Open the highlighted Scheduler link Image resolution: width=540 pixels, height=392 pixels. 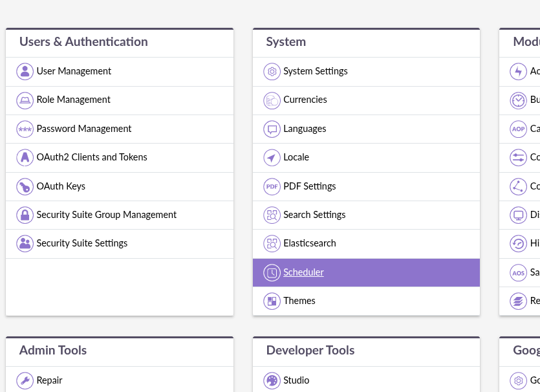point(303,272)
